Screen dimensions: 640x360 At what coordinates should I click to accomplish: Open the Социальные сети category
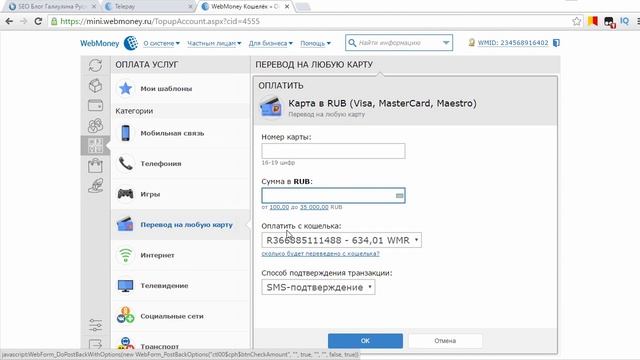click(x=180, y=316)
